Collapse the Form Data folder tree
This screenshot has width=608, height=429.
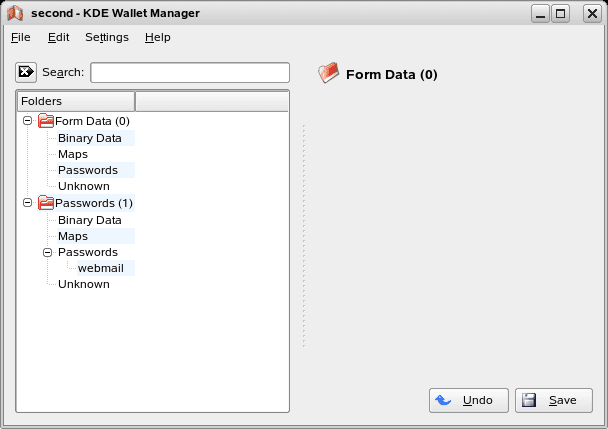coord(28,121)
